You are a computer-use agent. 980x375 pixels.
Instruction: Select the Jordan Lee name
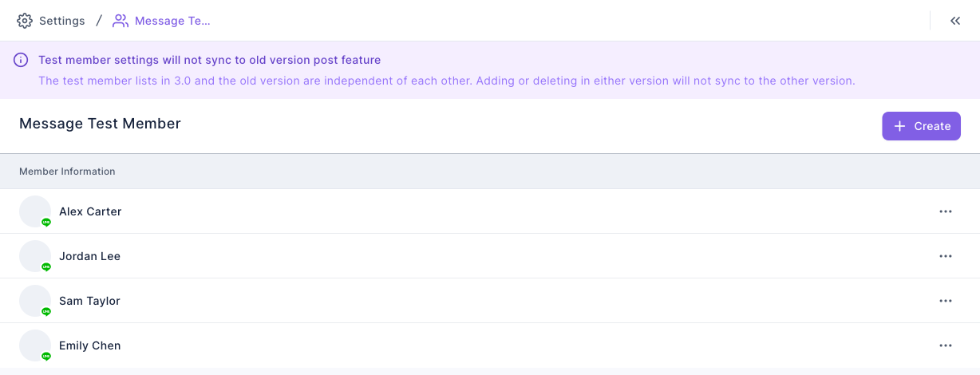pos(89,256)
